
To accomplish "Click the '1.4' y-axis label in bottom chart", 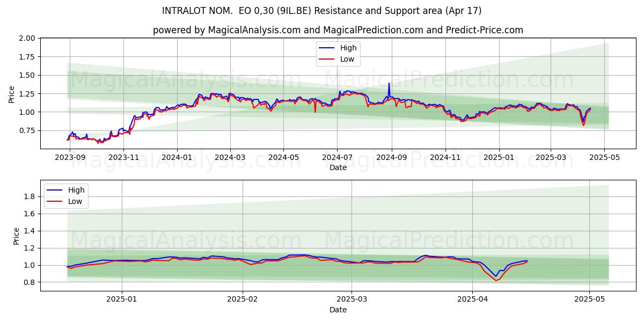I will pos(30,231).
